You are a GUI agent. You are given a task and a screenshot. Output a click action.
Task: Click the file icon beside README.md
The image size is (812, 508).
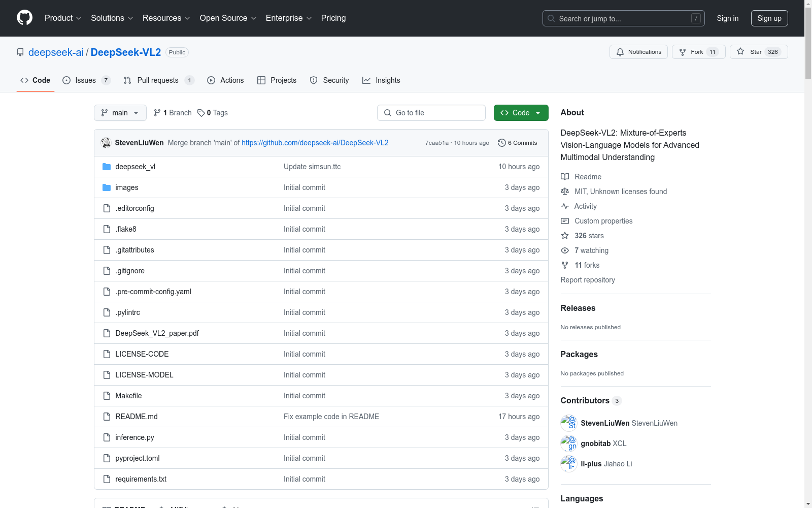coord(107,417)
